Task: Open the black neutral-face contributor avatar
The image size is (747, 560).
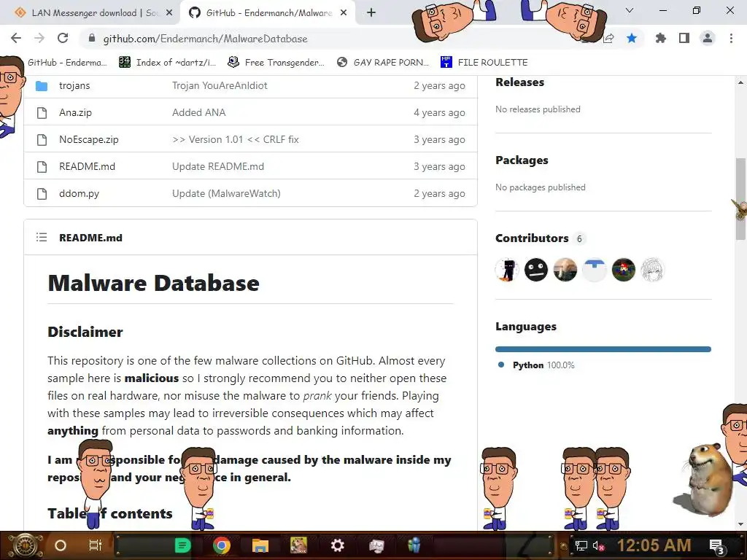Action: (536, 270)
